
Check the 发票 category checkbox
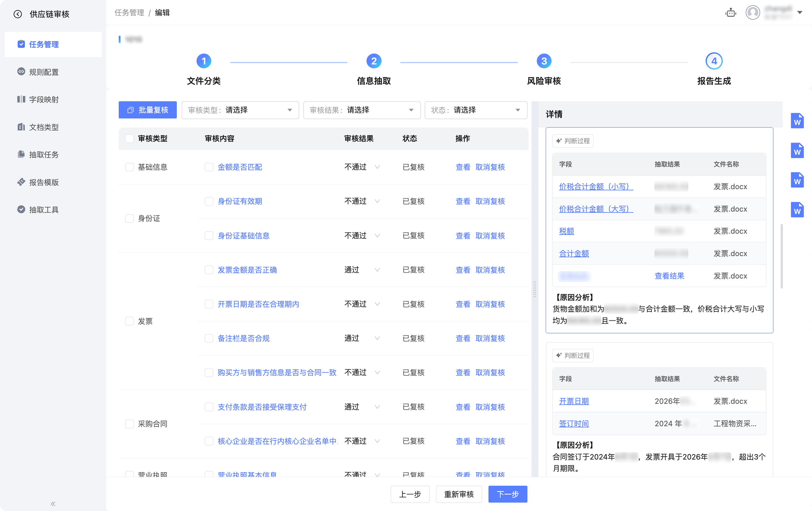click(x=129, y=321)
